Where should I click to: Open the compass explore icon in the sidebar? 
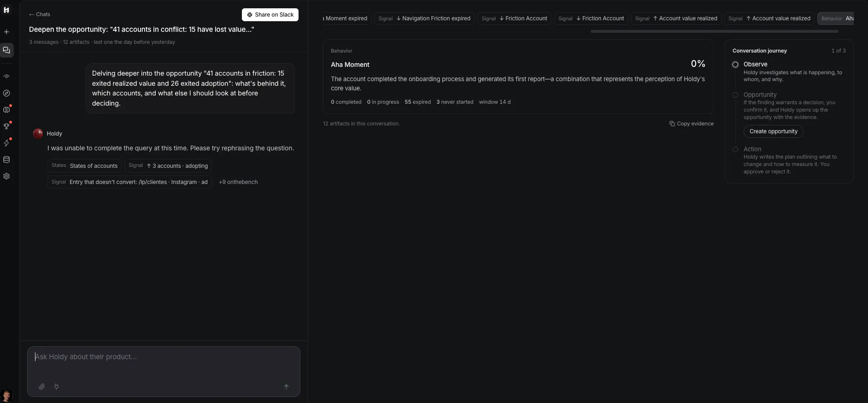[6, 93]
